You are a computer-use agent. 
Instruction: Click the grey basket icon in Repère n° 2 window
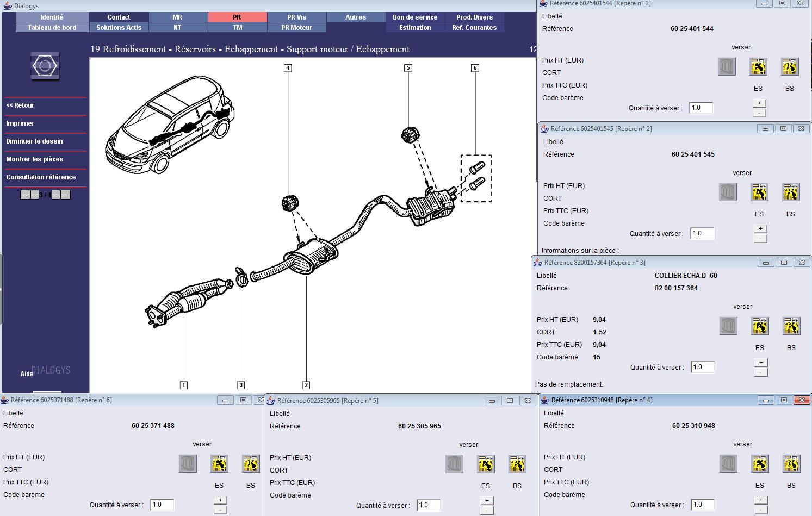pyautogui.click(x=728, y=192)
